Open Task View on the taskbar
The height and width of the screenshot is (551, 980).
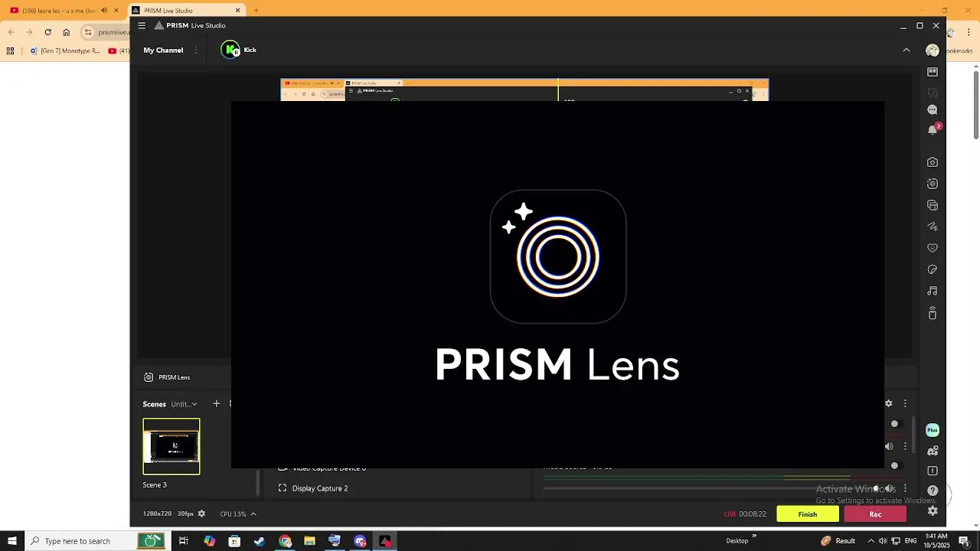coord(184,541)
